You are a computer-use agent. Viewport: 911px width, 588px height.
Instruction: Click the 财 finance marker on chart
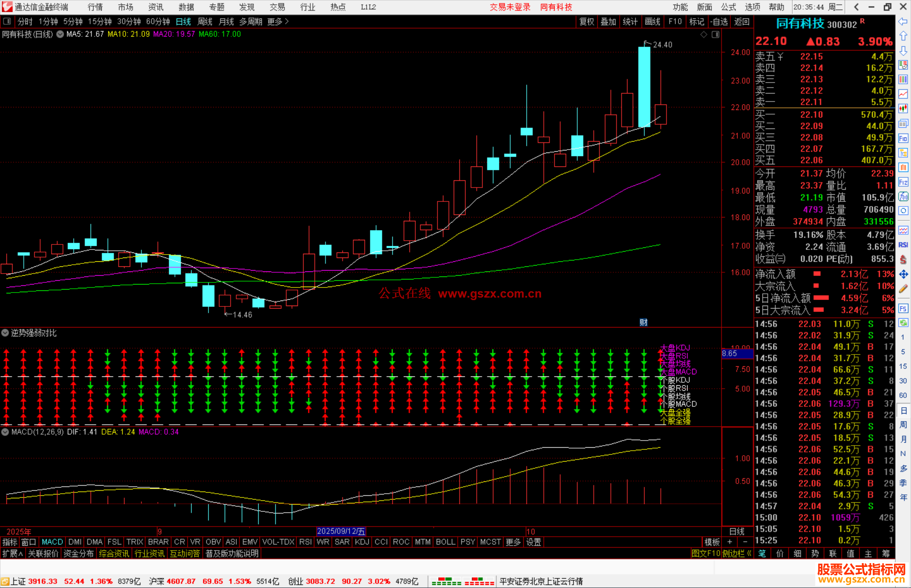pos(643,322)
